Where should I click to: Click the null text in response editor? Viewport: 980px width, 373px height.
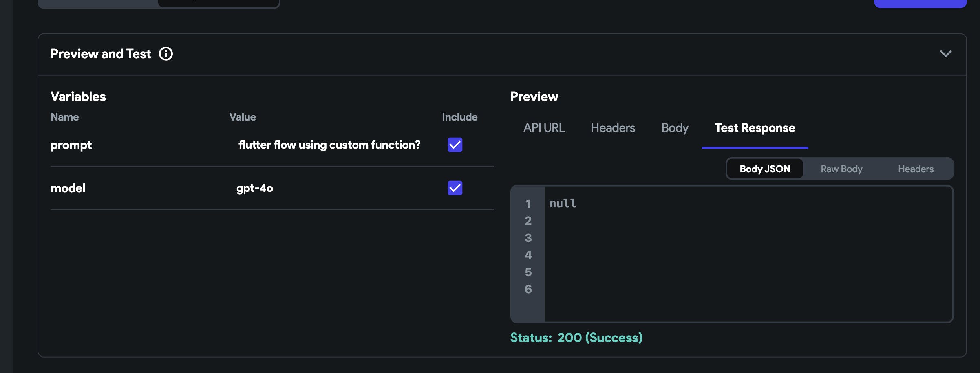[x=563, y=203]
